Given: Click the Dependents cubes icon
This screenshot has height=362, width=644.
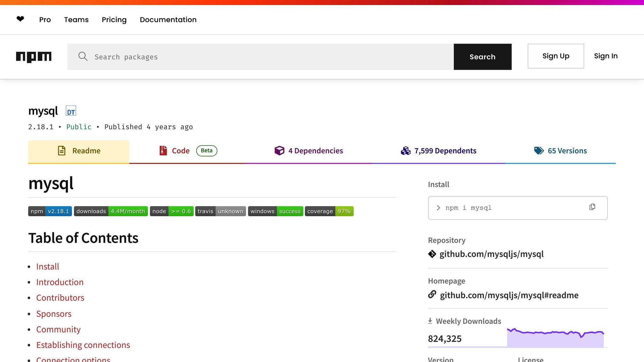Looking at the screenshot, I should [x=406, y=151].
